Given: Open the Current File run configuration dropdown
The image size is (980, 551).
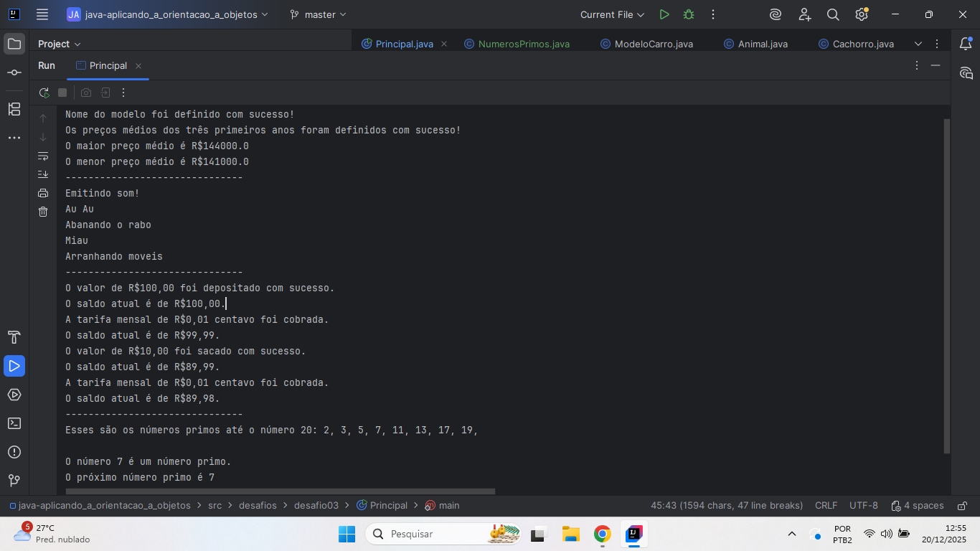Looking at the screenshot, I should pos(612,14).
